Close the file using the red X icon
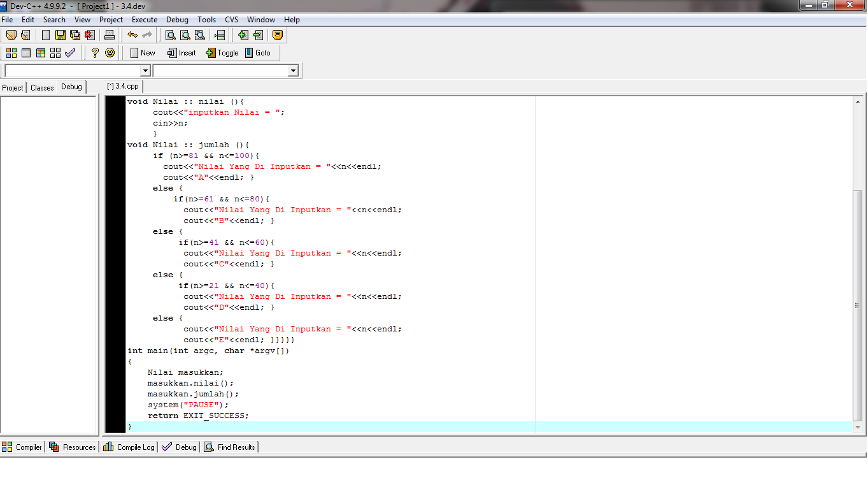 tap(90, 35)
